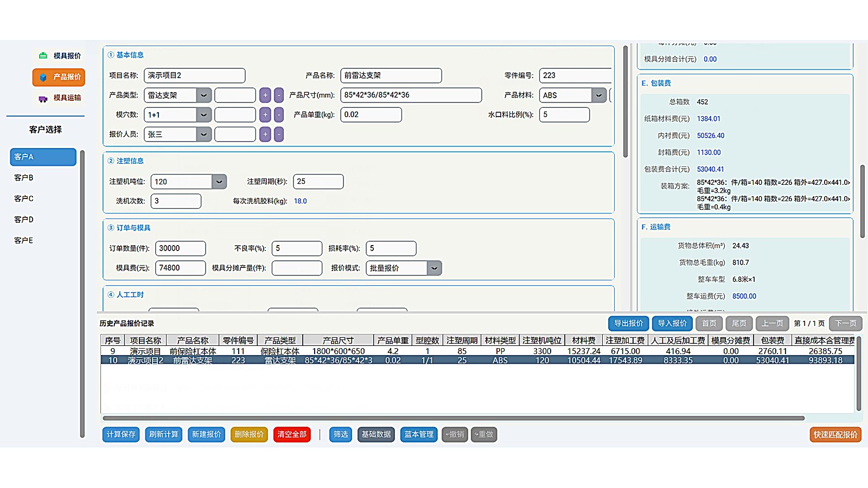Screen dimensions: 868x488
Task: Click the minus button beside 模穴数
Action: click(x=279, y=115)
